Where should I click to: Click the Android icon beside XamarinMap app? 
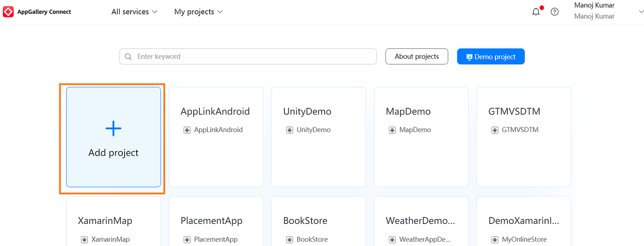coord(84,240)
